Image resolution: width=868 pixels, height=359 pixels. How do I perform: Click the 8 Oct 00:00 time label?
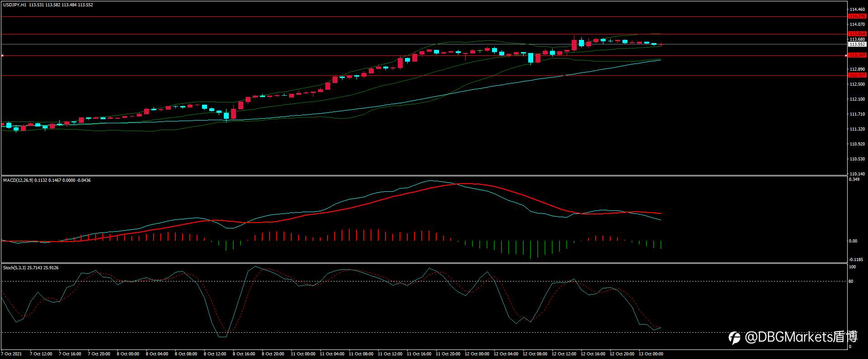click(x=128, y=354)
